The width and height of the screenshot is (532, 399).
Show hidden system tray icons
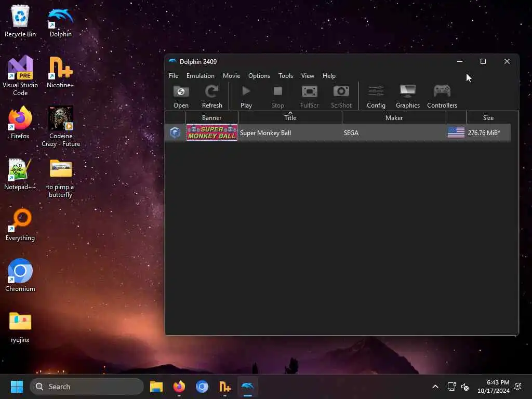[x=435, y=387]
